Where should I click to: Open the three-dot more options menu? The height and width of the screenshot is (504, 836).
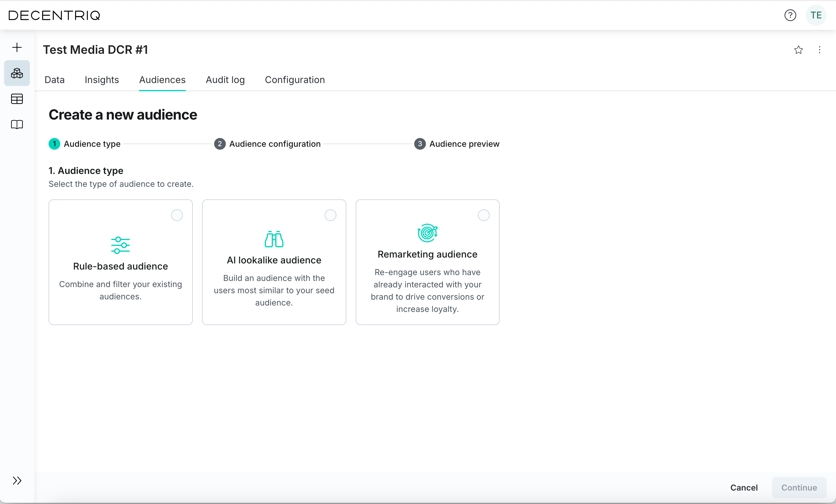819,50
